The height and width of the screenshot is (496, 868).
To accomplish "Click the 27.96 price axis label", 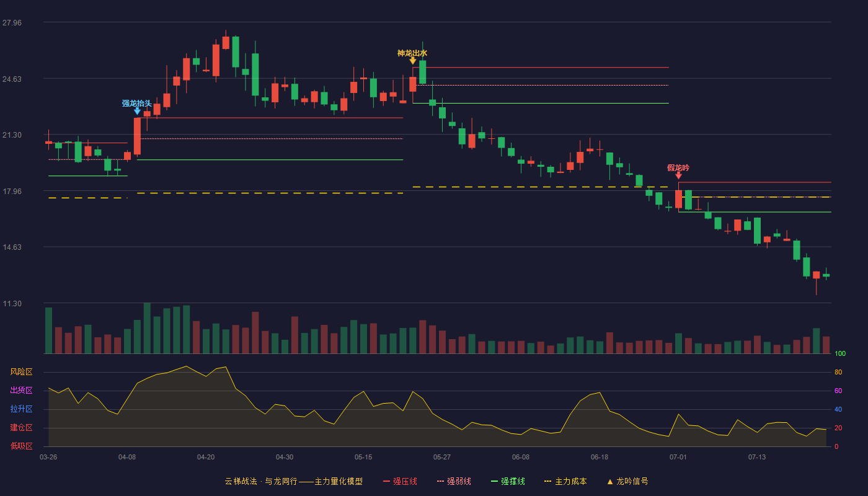I will 12,23.
